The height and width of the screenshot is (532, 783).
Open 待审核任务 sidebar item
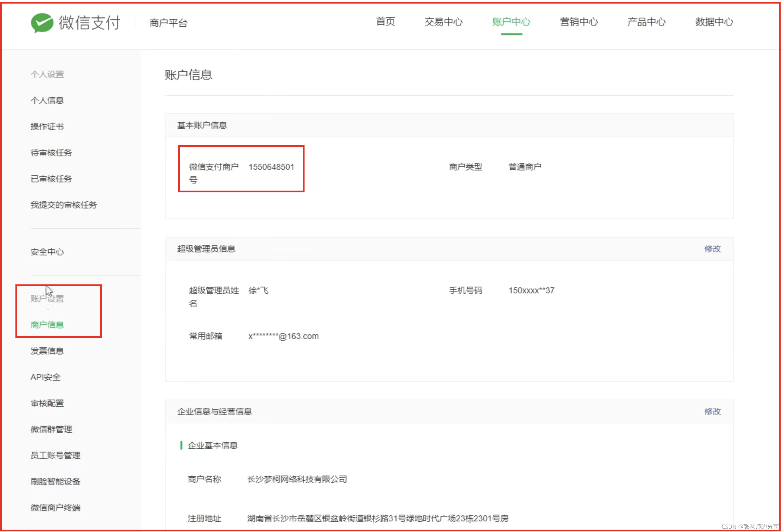pos(51,153)
